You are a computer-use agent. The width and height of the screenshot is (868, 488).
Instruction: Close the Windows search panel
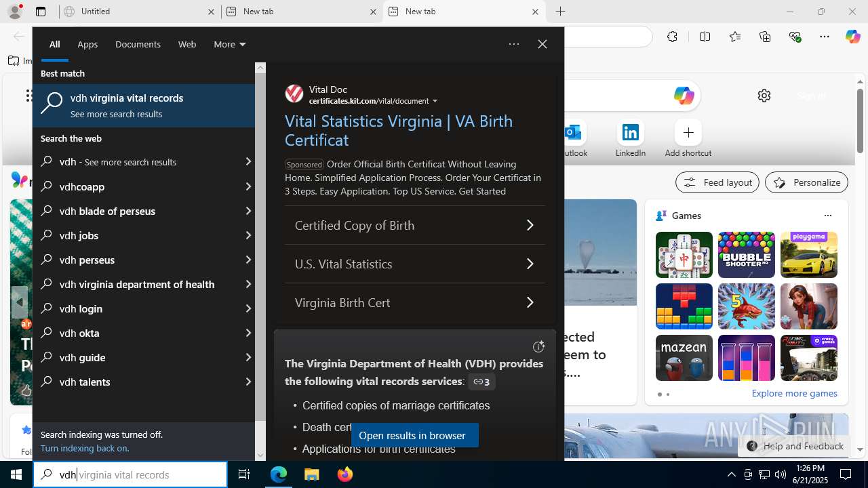(x=542, y=44)
